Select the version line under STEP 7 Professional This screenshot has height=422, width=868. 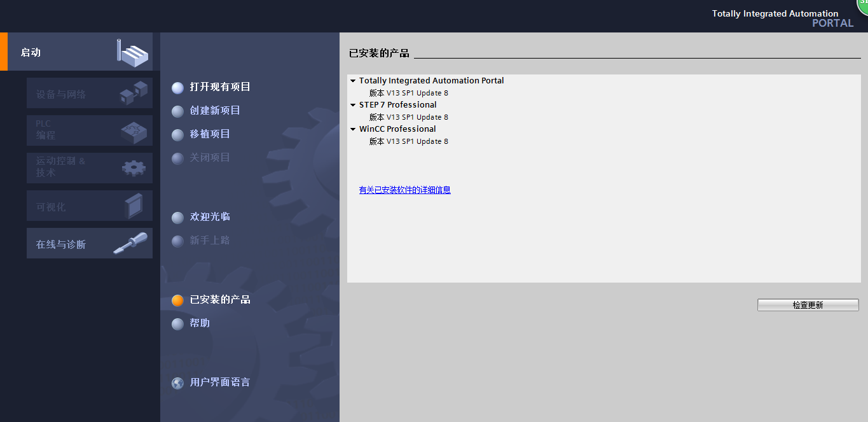[409, 117]
